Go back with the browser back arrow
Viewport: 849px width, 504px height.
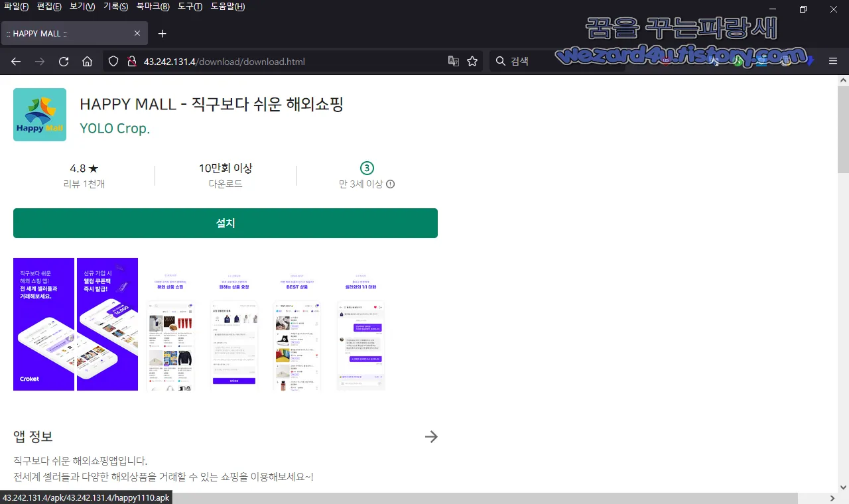point(16,62)
